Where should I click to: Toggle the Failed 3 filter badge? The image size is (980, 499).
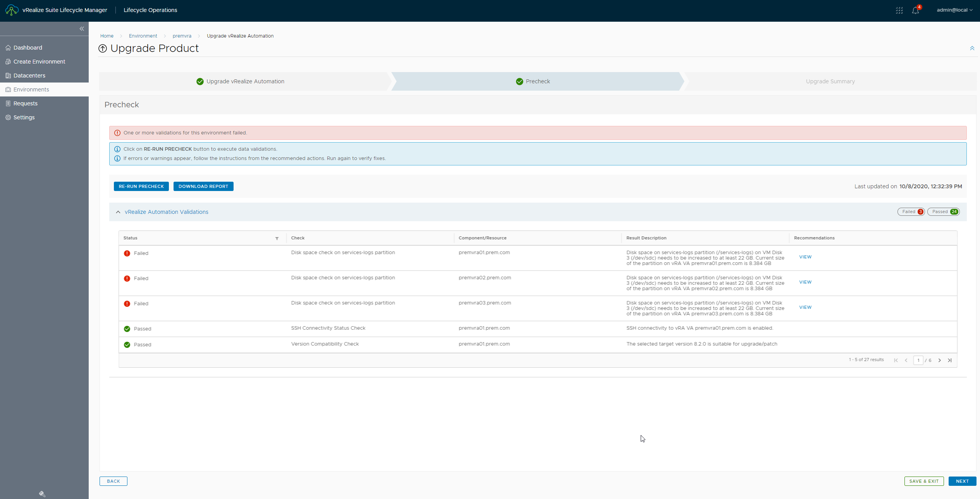911,212
